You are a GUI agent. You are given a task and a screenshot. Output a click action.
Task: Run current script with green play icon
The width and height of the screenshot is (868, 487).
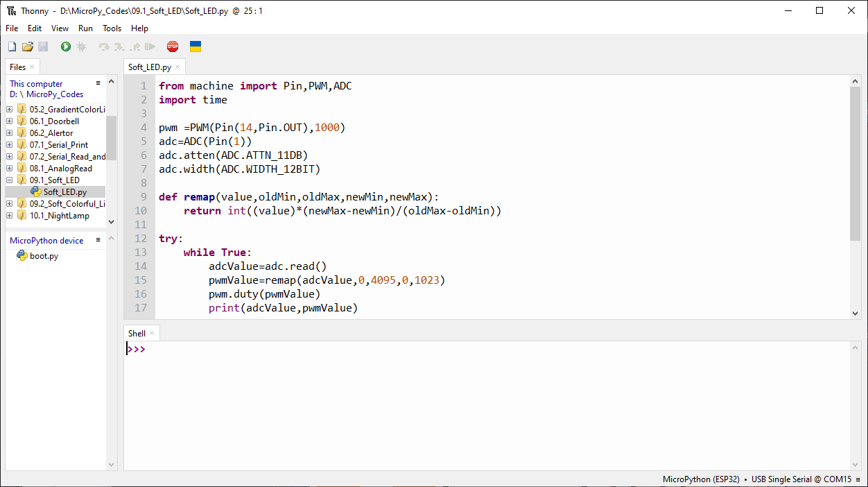point(66,46)
